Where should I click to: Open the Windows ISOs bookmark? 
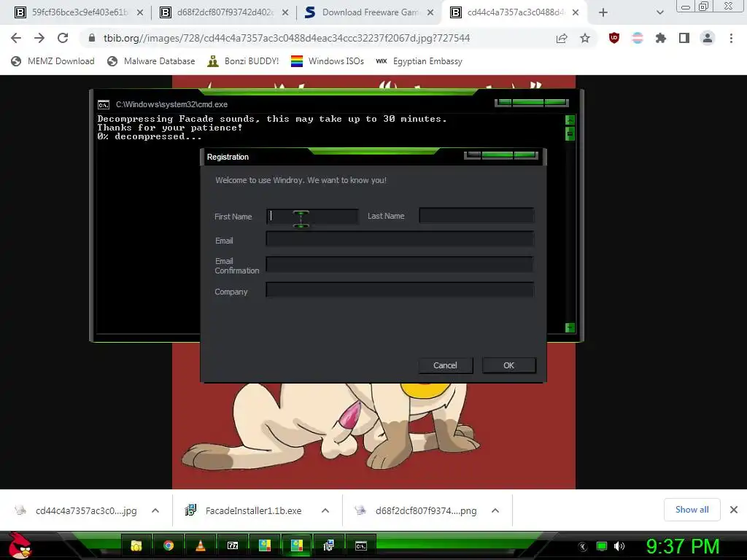328,61
